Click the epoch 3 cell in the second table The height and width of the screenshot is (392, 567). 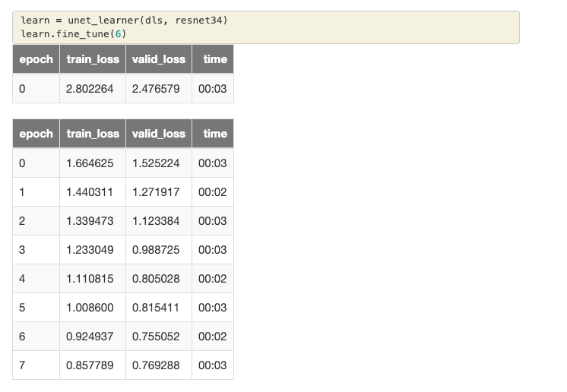tap(36, 250)
